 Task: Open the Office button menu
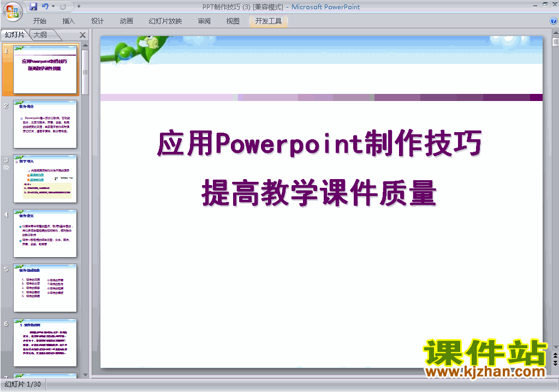[13, 11]
